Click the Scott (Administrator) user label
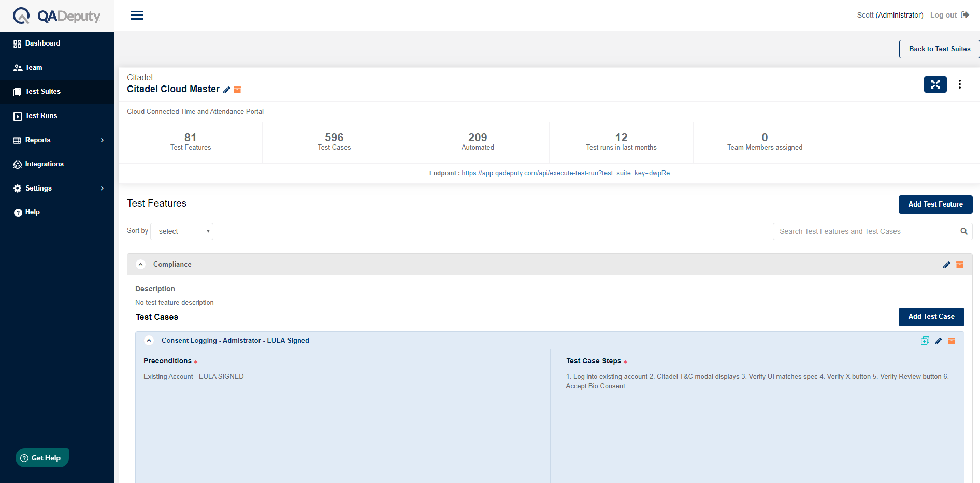Screen dimensions: 980x483 pos(890,15)
